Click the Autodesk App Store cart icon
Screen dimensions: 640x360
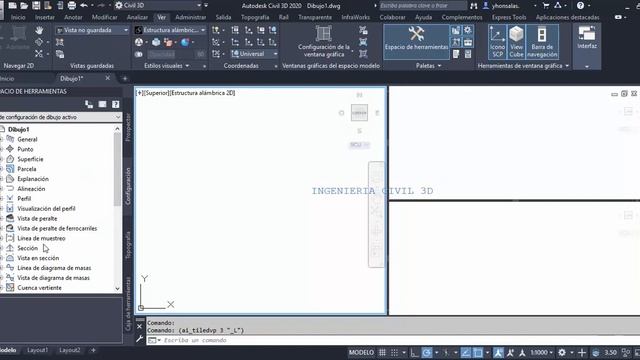coord(546,5)
